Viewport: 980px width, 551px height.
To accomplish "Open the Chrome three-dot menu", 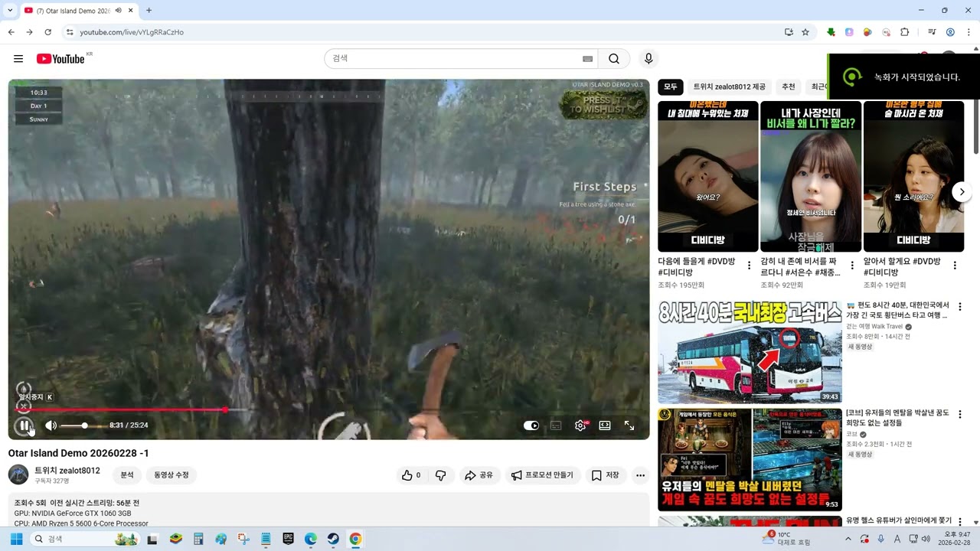I will (969, 32).
